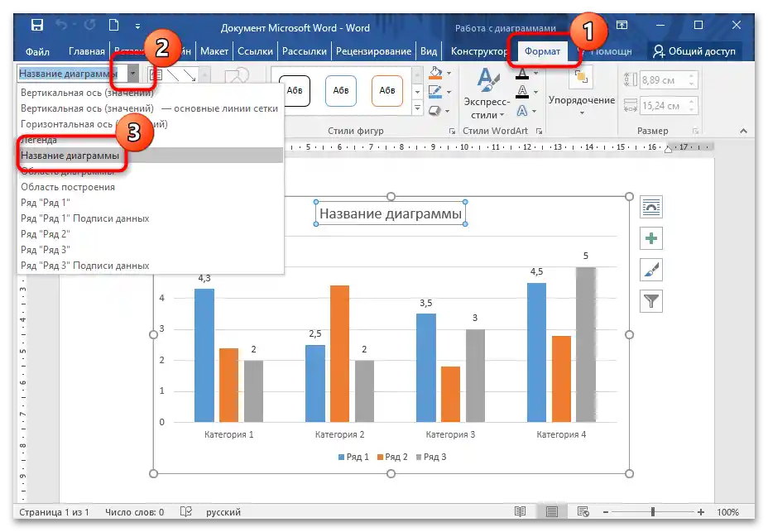Expand the shape styles gallery
Screen dimensions: 768x532
417,108
